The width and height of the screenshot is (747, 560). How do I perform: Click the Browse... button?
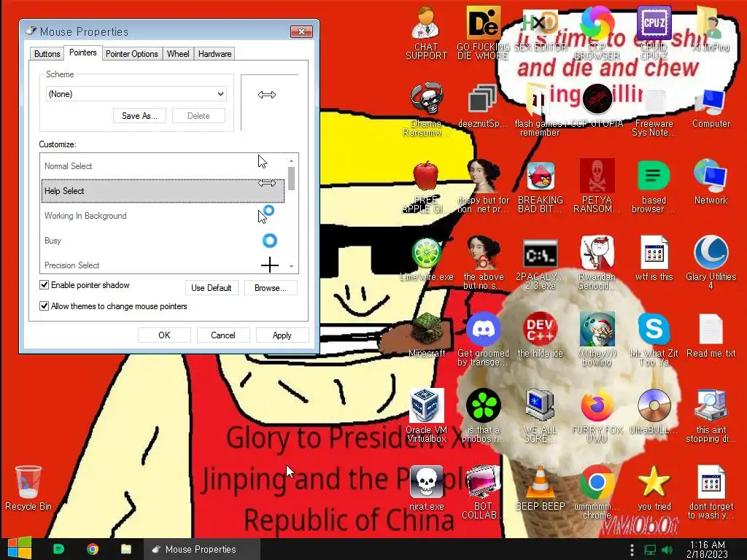[x=271, y=287]
